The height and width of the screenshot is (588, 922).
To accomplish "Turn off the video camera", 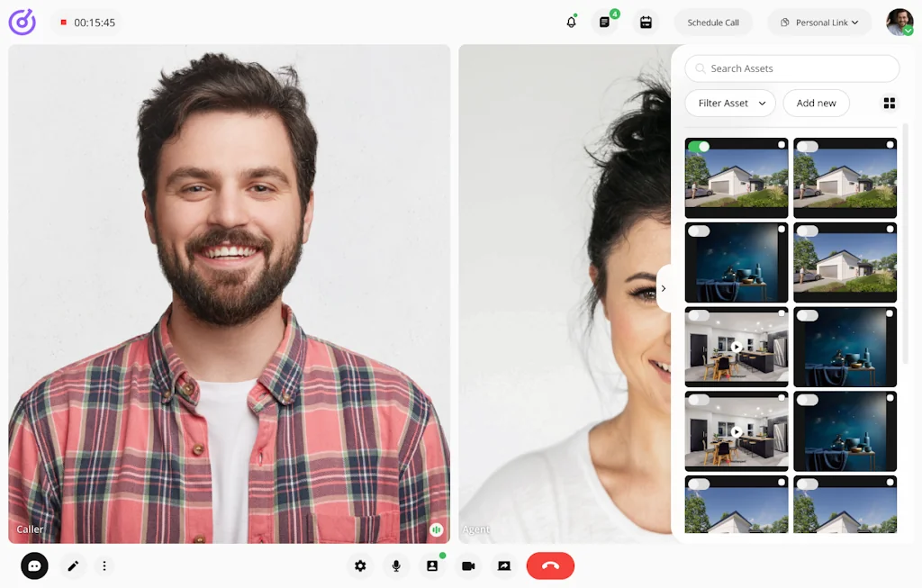I will point(468,565).
